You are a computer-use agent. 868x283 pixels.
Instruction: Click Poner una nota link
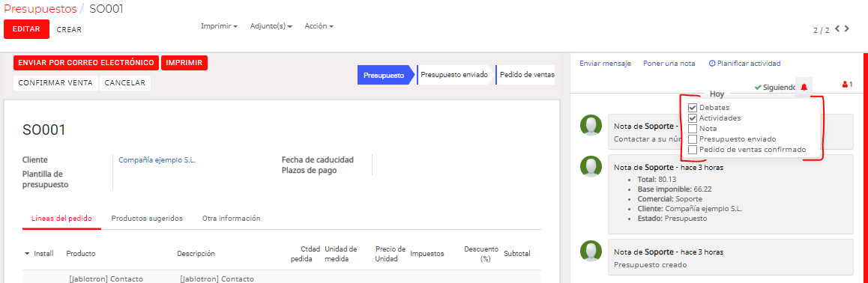point(669,64)
